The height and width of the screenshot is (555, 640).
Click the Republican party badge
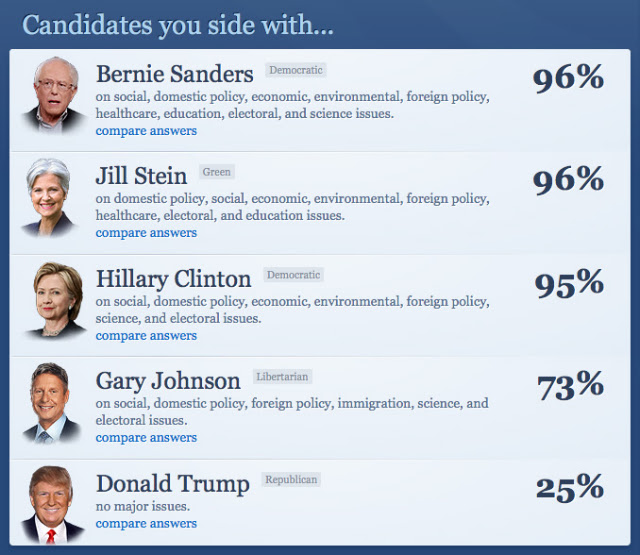pos(291,479)
